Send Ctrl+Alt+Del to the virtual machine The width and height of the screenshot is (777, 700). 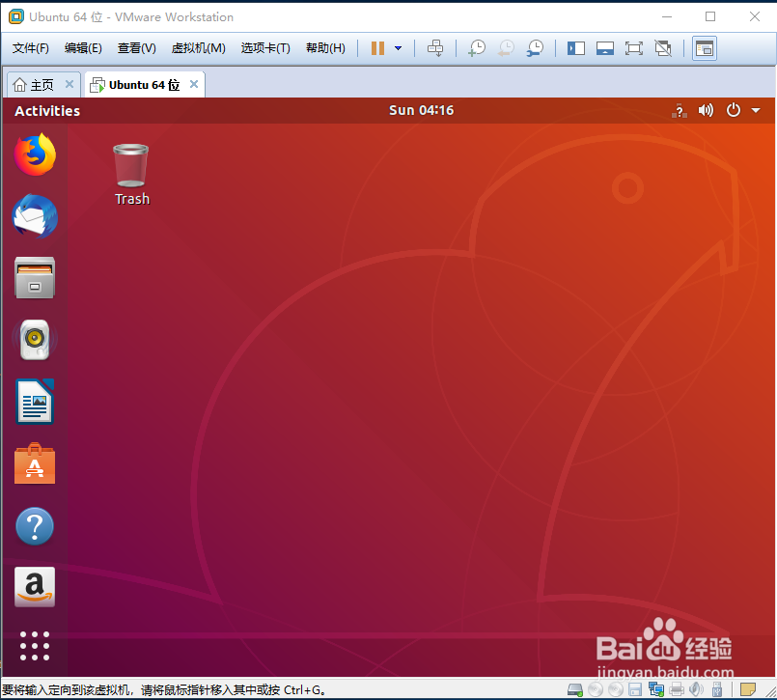click(x=435, y=48)
